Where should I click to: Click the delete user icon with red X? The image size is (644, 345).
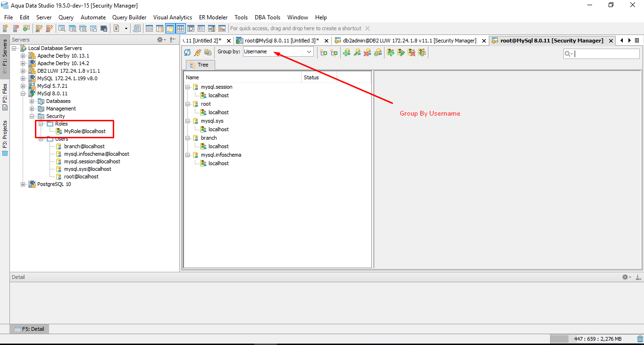pyautogui.click(x=368, y=52)
